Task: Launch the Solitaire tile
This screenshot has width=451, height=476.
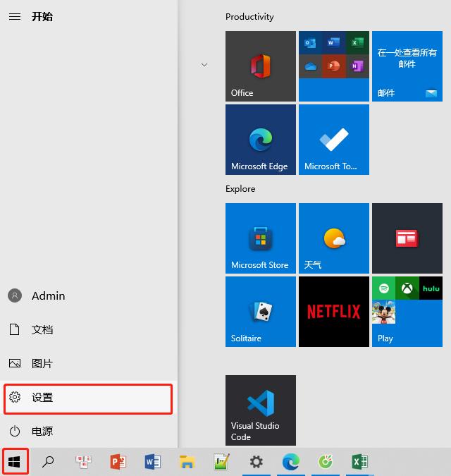Action: click(x=261, y=312)
